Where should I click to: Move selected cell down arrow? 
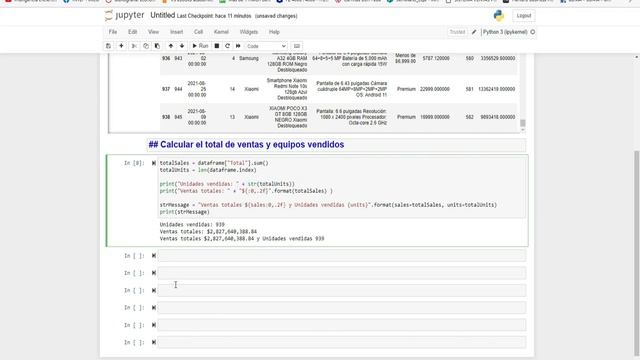[x=182, y=46]
